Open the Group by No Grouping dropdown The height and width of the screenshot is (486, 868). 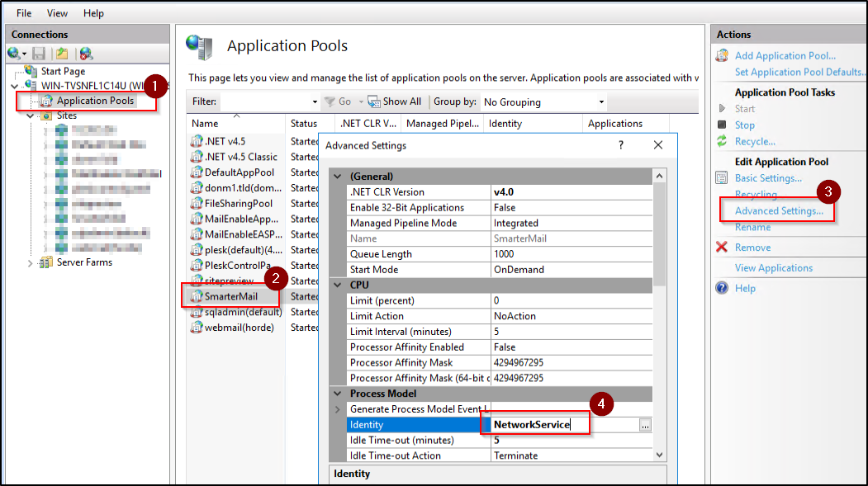tap(543, 102)
